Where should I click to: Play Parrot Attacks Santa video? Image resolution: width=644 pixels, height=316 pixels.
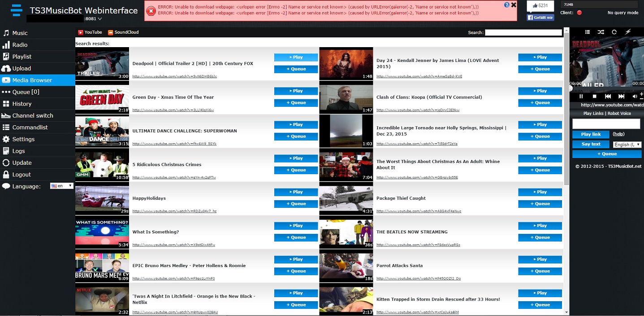point(540,259)
